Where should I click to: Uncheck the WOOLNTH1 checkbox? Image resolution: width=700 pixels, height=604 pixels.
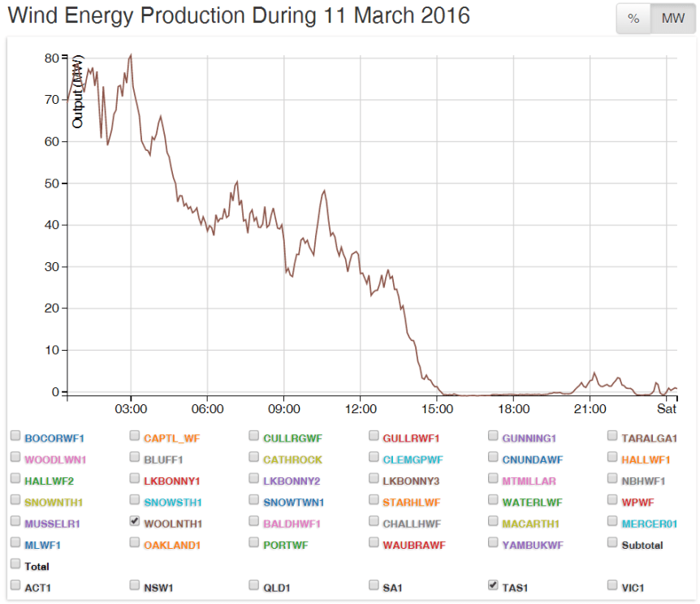click(136, 522)
